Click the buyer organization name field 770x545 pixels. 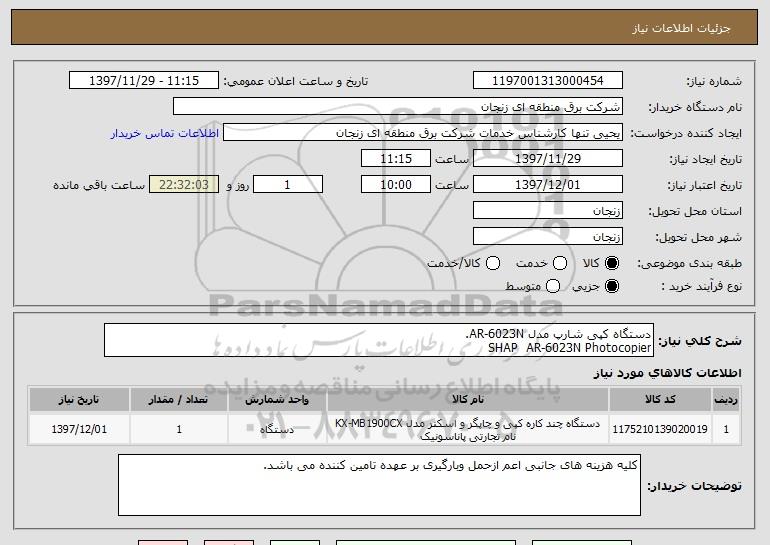click(x=398, y=107)
